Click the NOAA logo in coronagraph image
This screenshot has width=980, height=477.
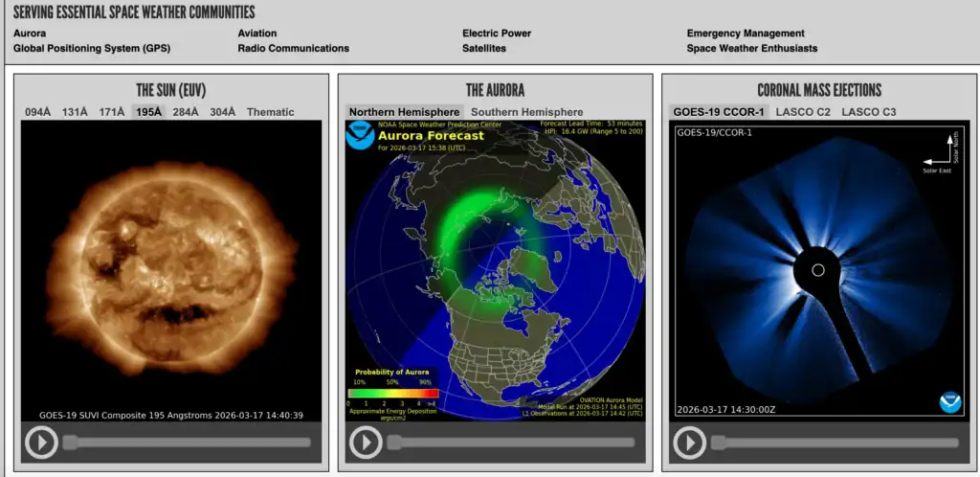(950, 402)
